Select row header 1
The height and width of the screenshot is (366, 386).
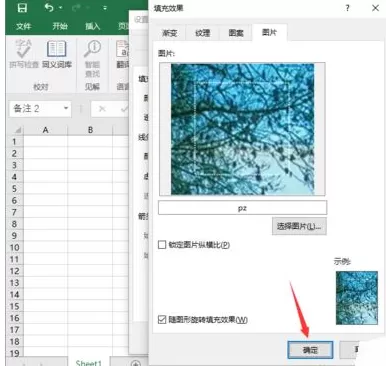tap(15, 142)
